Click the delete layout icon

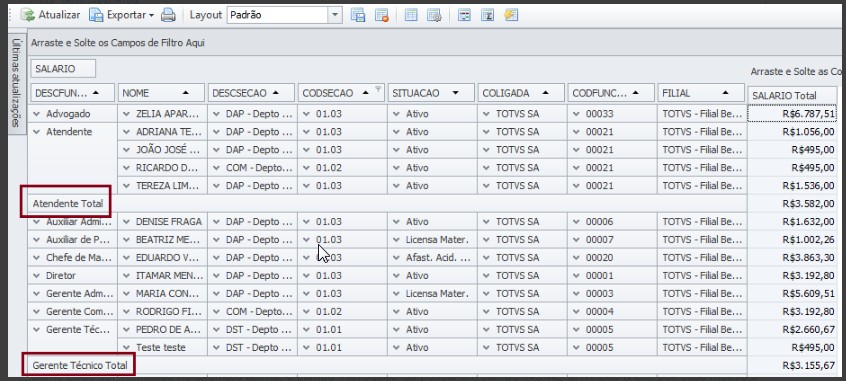pos(382,15)
